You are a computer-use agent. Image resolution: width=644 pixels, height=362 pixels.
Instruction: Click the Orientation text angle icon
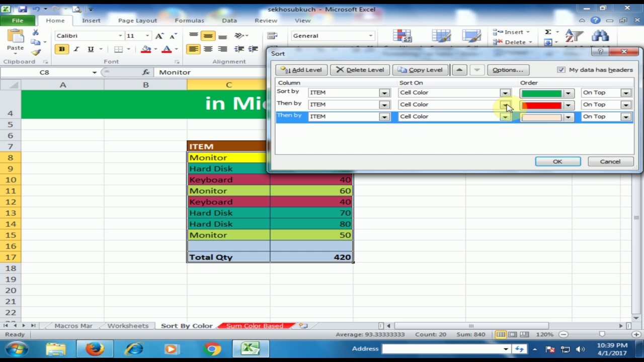239,36
